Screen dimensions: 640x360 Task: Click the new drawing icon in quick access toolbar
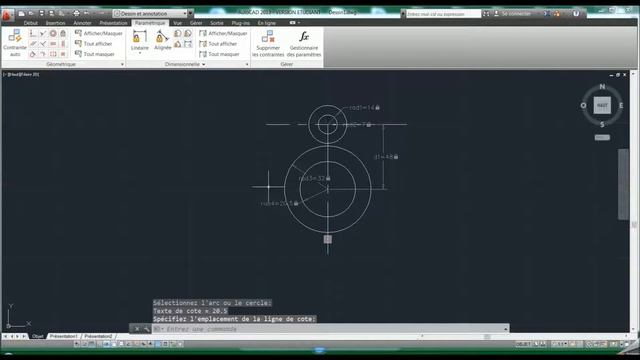click(21, 13)
